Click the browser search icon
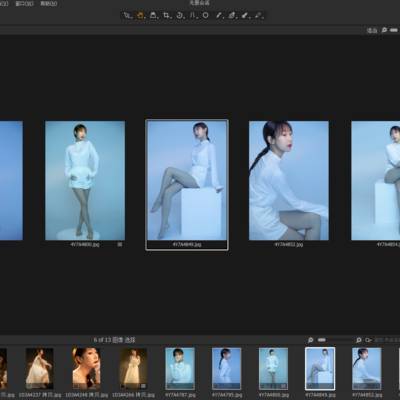Viewport: 400px width, 400px height. tap(368, 340)
